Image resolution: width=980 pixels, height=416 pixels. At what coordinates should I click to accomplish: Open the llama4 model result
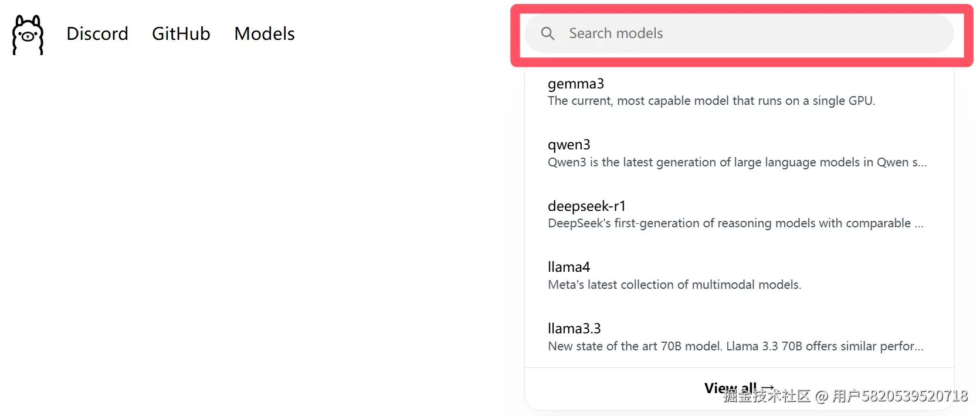pos(569,267)
